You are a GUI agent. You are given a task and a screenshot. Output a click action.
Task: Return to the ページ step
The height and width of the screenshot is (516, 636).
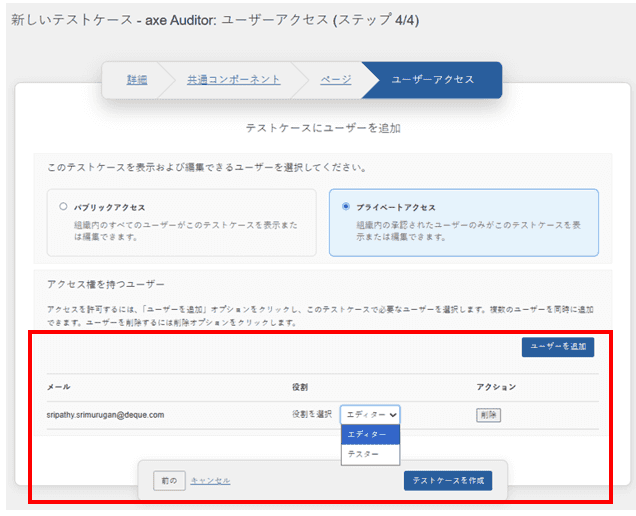[x=335, y=80]
